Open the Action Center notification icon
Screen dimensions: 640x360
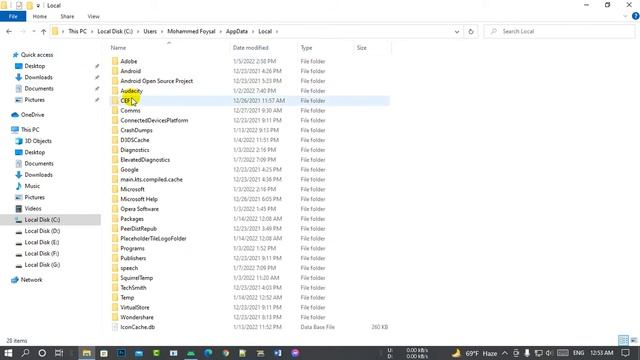pos(625,353)
